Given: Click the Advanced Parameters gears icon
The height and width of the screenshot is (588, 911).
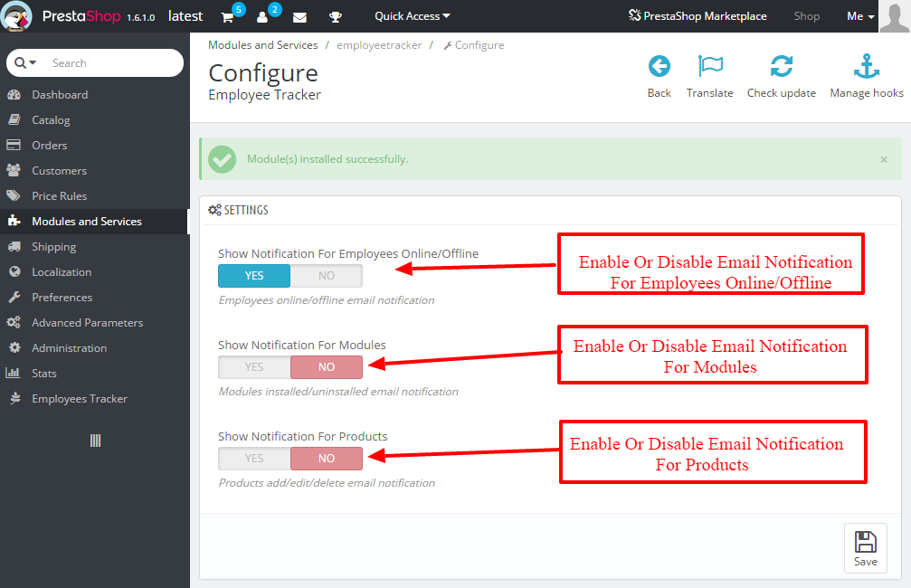Looking at the screenshot, I should [x=14, y=322].
